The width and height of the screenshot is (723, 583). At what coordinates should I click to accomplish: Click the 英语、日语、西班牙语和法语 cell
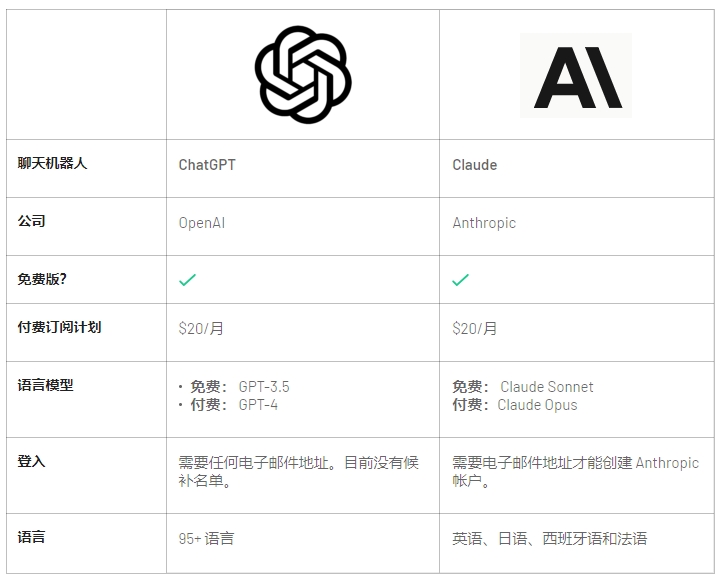pyautogui.click(x=550, y=538)
